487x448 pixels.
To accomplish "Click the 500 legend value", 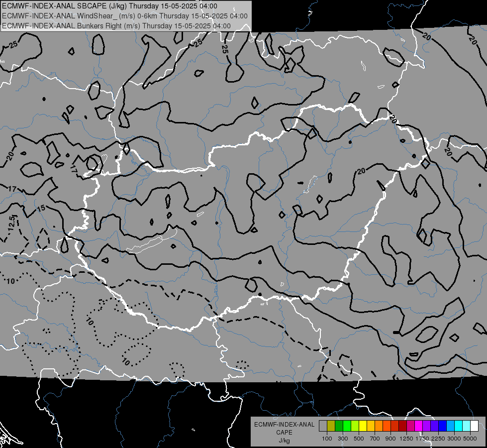I will click(x=359, y=439).
